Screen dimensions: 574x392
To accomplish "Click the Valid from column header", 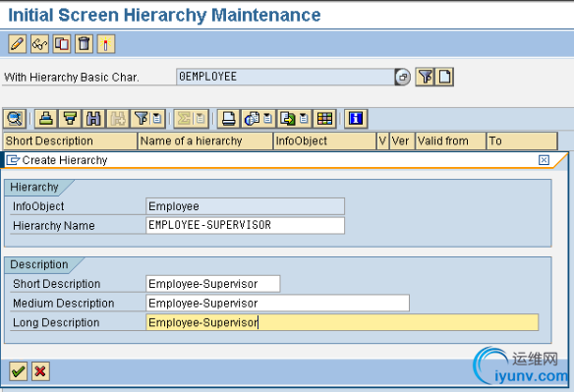I will (x=450, y=140).
